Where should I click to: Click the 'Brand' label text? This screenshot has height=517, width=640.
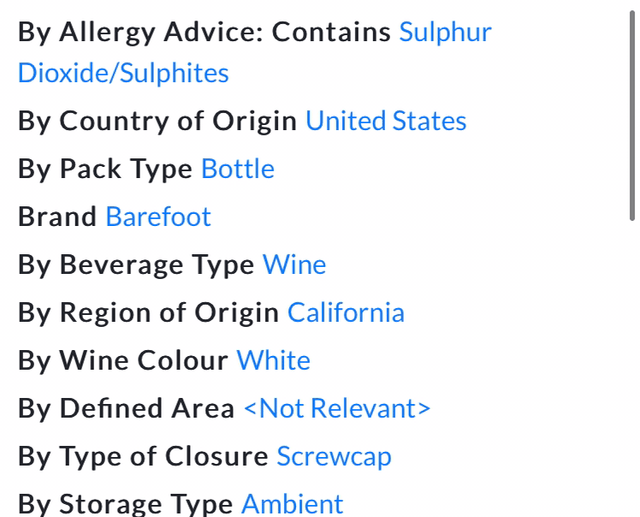tap(58, 217)
